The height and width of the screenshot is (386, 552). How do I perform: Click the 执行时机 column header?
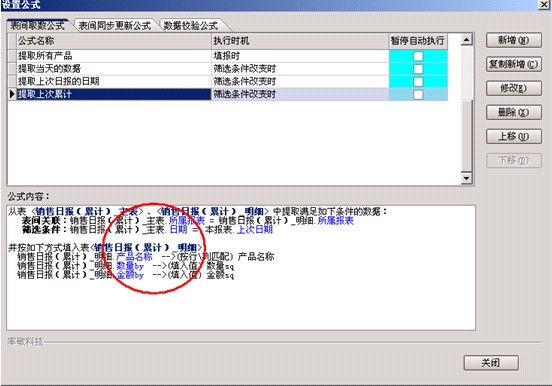point(300,41)
